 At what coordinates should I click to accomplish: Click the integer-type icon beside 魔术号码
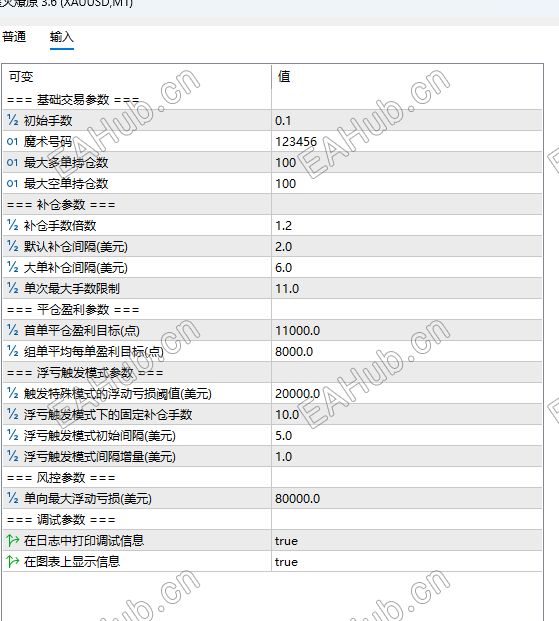13,141
